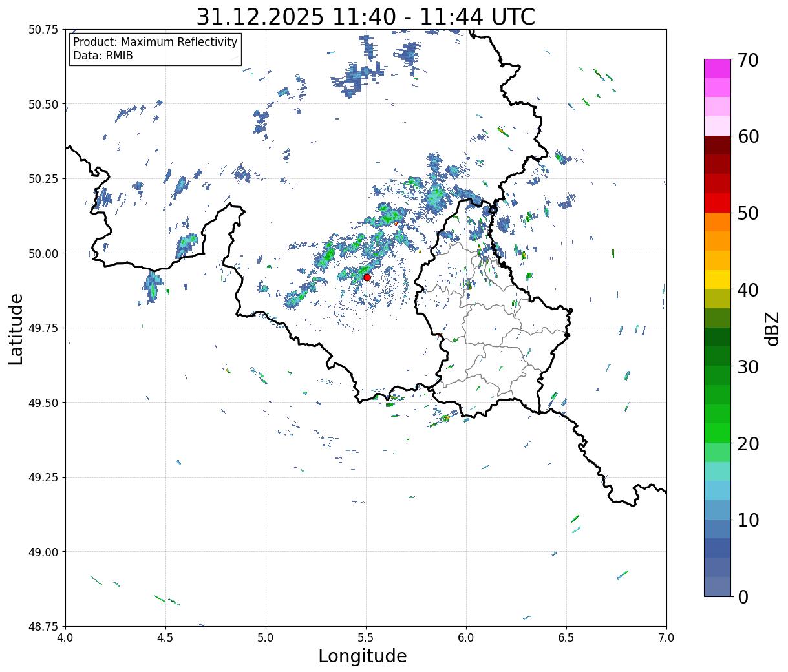Click the 6.5 longitude tick label
The image size is (788, 672).
[x=566, y=637]
